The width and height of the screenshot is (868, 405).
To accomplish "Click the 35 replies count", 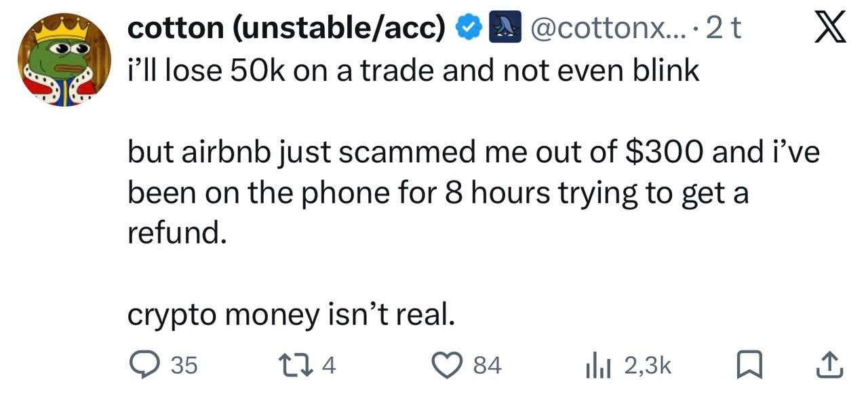I will [184, 366].
